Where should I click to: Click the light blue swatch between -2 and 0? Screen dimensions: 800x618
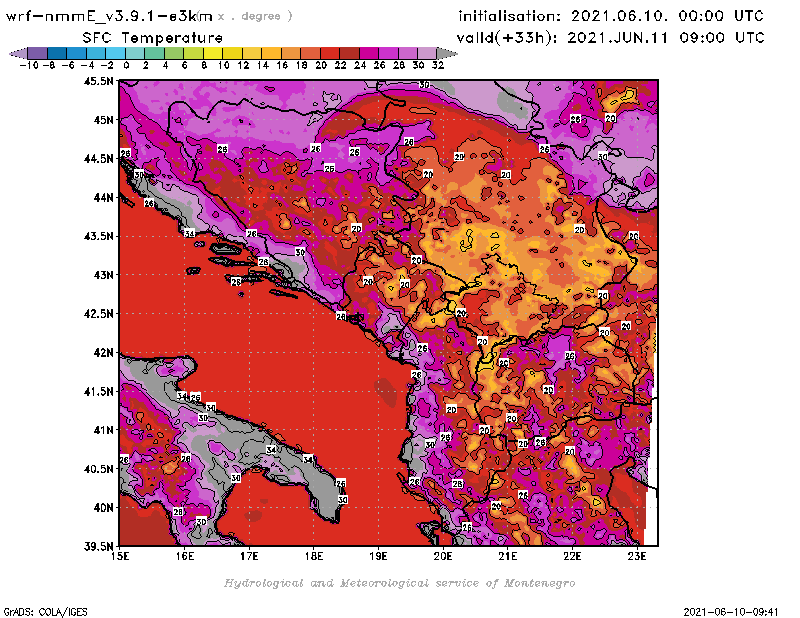coord(115,53)
